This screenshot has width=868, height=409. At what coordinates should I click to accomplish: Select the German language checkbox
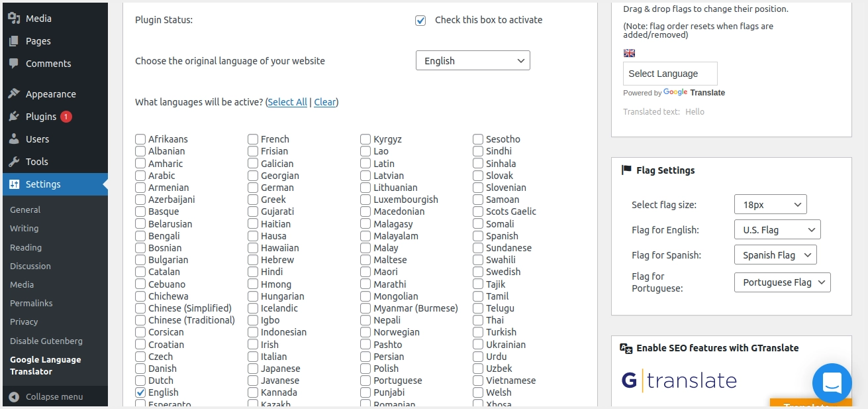(253, 188)
